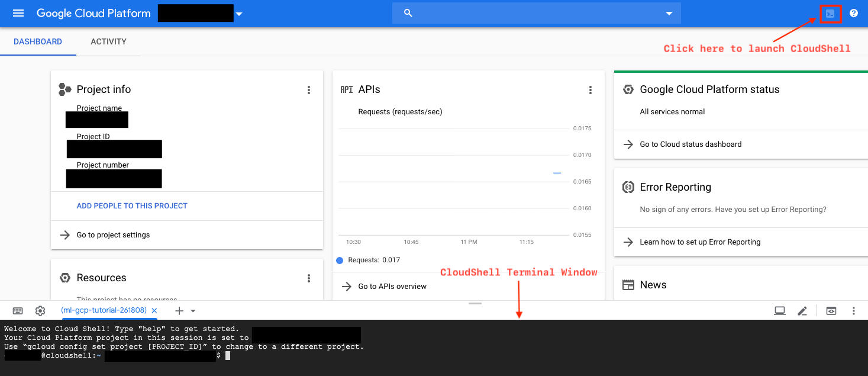The width and height of the screenshot is (868, 376).
Task: Click the Project ID label
Action: [x=93, y=137]
